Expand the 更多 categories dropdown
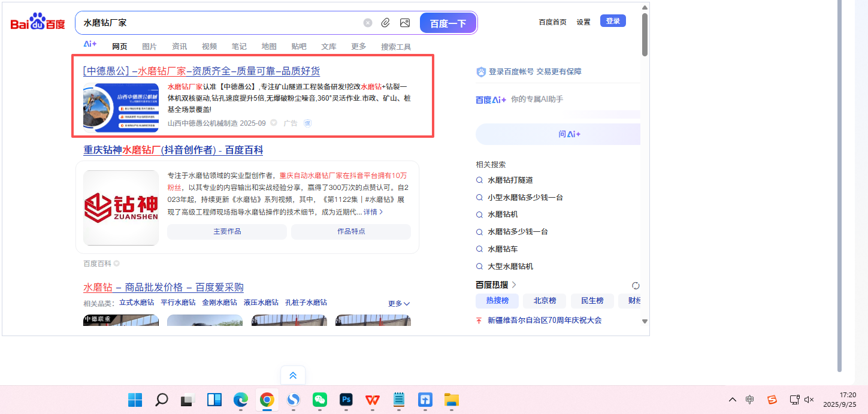 pyautogui.click(x=398, y=304)
